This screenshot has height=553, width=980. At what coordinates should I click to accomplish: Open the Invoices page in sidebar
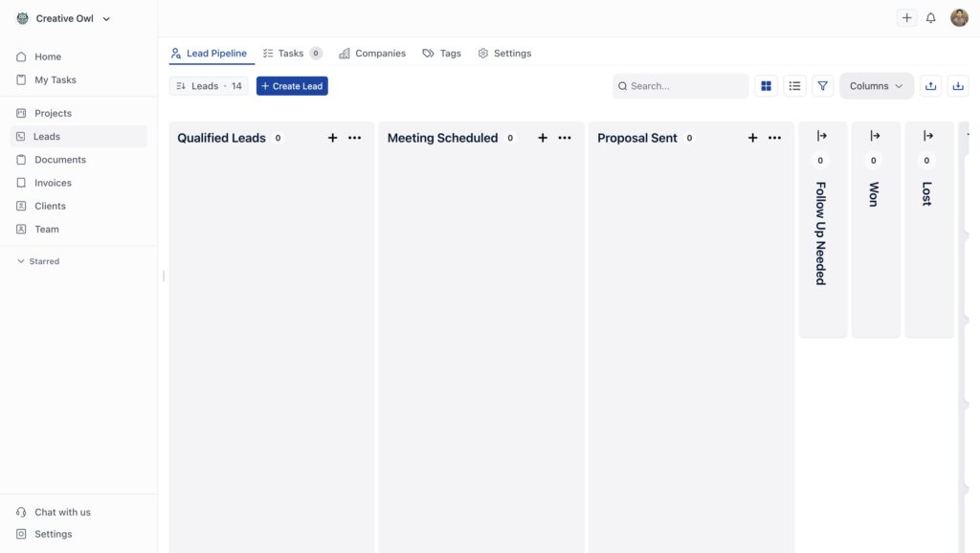click(53, 183)
